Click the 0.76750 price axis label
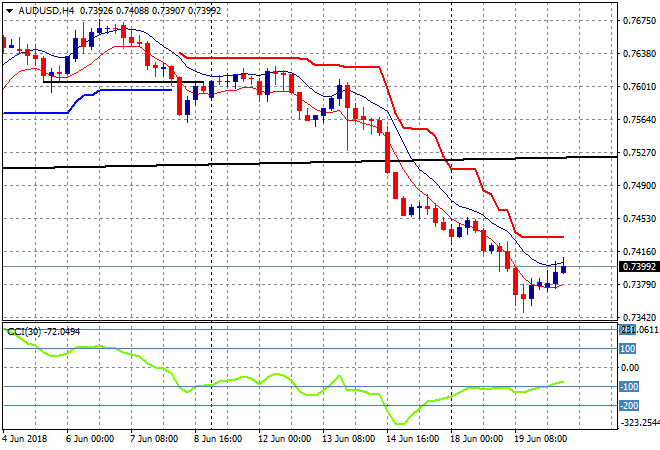 [639, 21]
